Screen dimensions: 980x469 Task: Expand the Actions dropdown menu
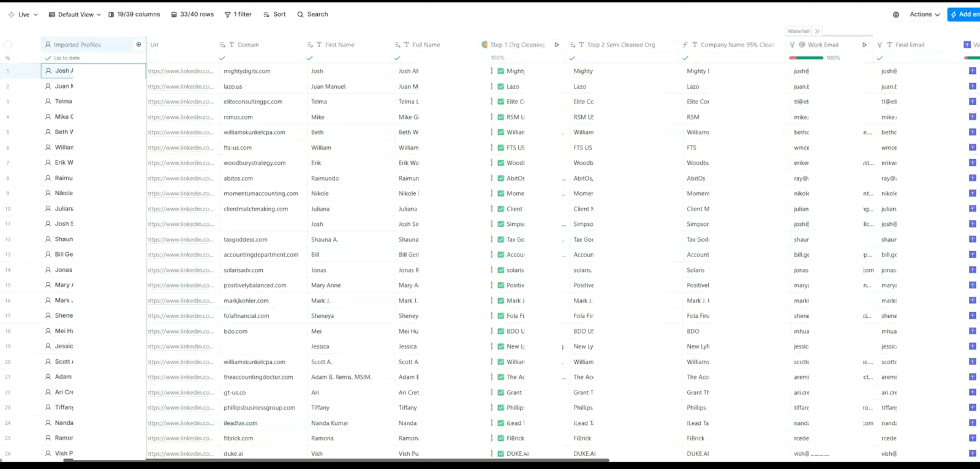pyautogui.click(x=924, y=15)
